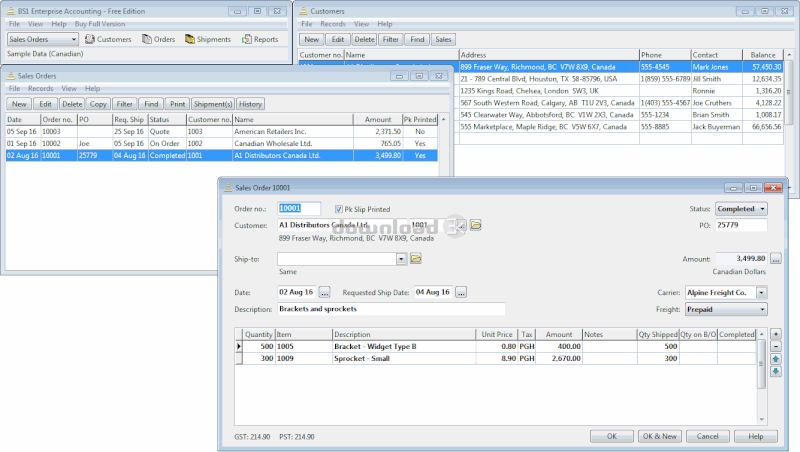800x452 pixels.
Task: Open the Orders toolbar icon
Action: point(159,39)
